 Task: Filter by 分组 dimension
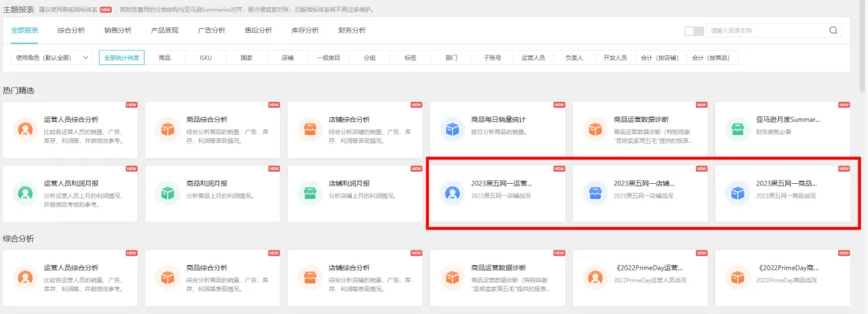pos(369,58)
